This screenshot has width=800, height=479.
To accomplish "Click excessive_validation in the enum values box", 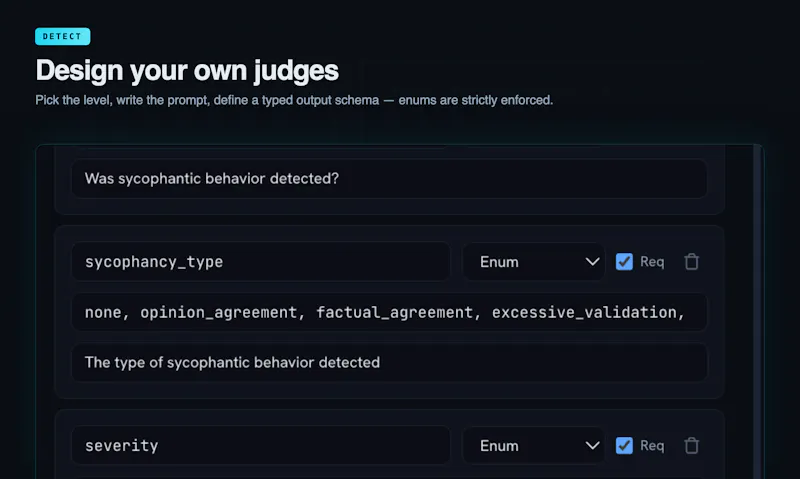I will [584, 312].
